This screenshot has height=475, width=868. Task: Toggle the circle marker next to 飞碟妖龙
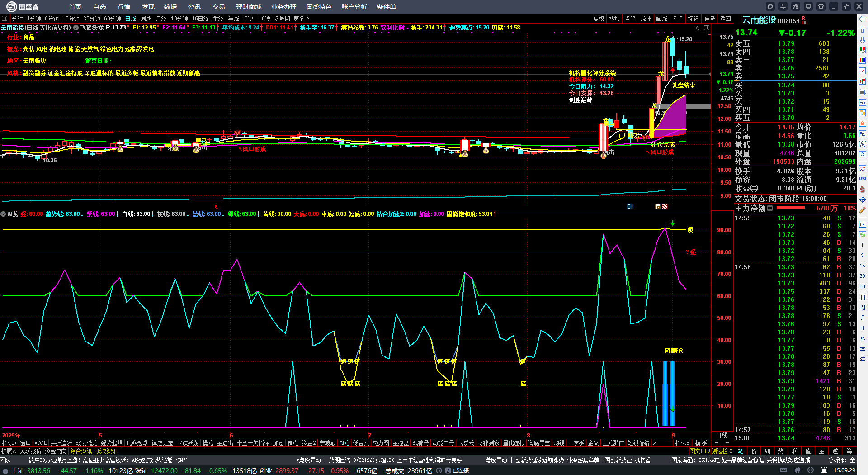pyautogui.click(x=76, y=28)
